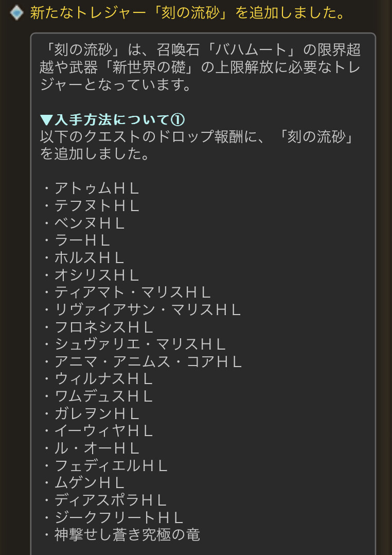Select the シュヴァリエ・マリスHL entry

(x=134, y=344)
